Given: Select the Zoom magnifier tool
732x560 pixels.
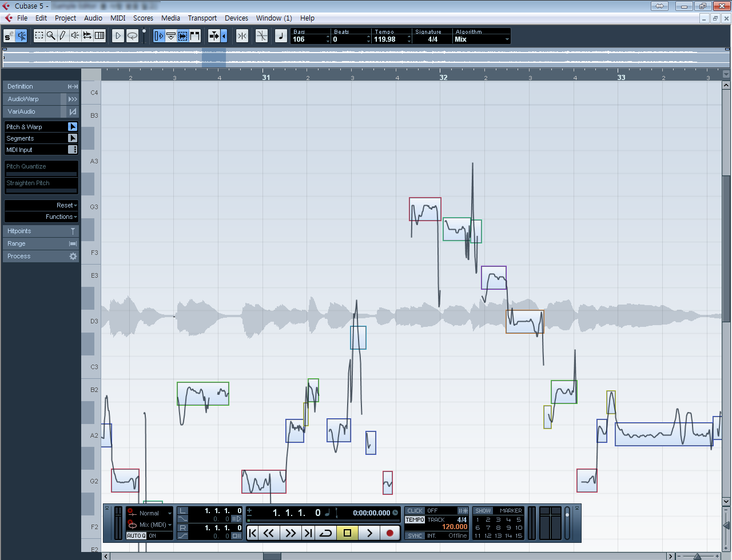Looking at the screenshot, I should click(x=51, y=36).
